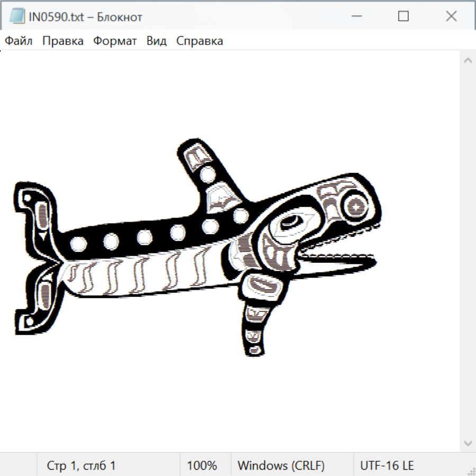Click the scroll down arrow of the vertical scrollbar
This screenshot has width=476, height=476.
pos(468,443)
